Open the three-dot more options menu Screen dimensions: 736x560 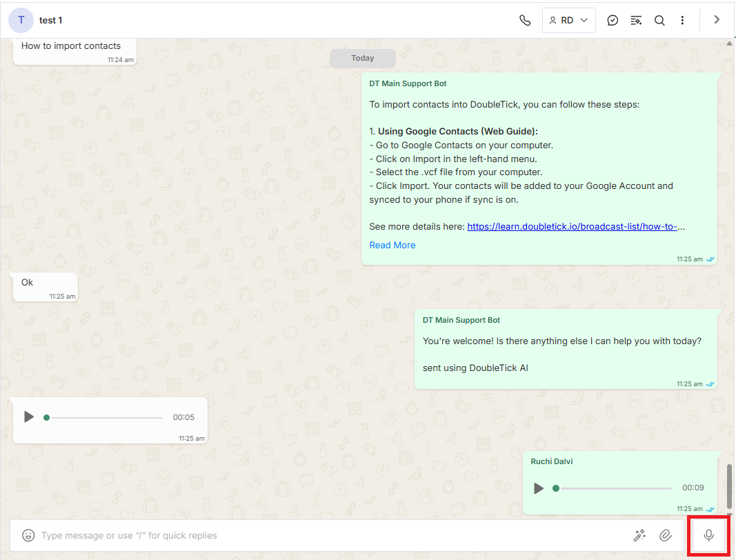(x=682, y=20)
